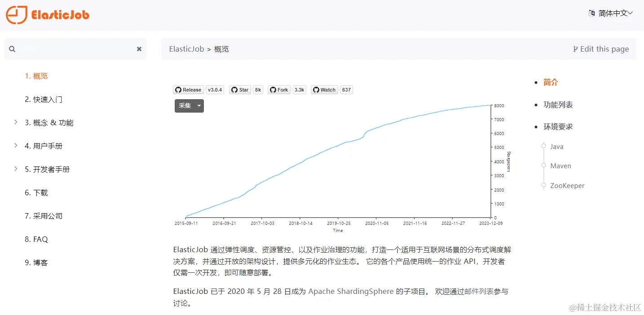Click the 2023-12-09 axis label
644x315 pixels.
491,223
